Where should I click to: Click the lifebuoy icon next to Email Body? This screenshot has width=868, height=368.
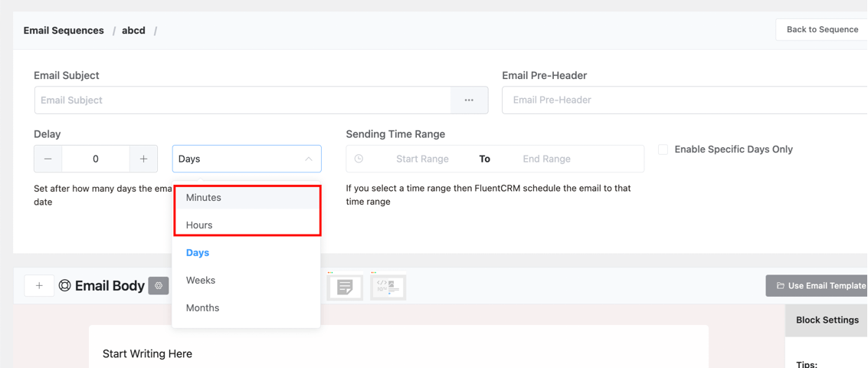point(65,285)
